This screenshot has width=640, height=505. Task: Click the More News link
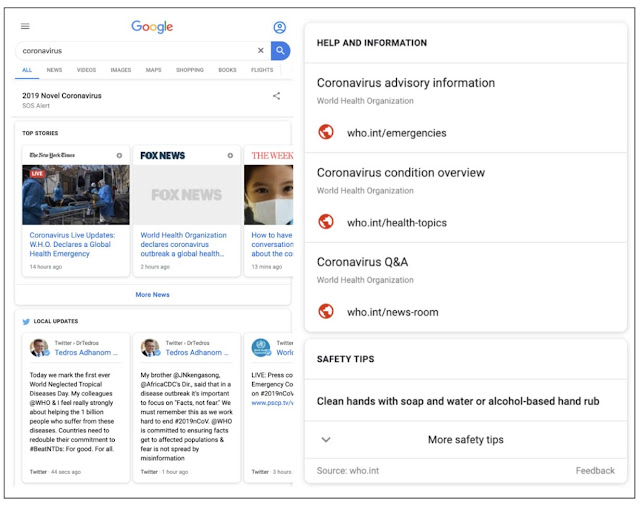[152, 294]
